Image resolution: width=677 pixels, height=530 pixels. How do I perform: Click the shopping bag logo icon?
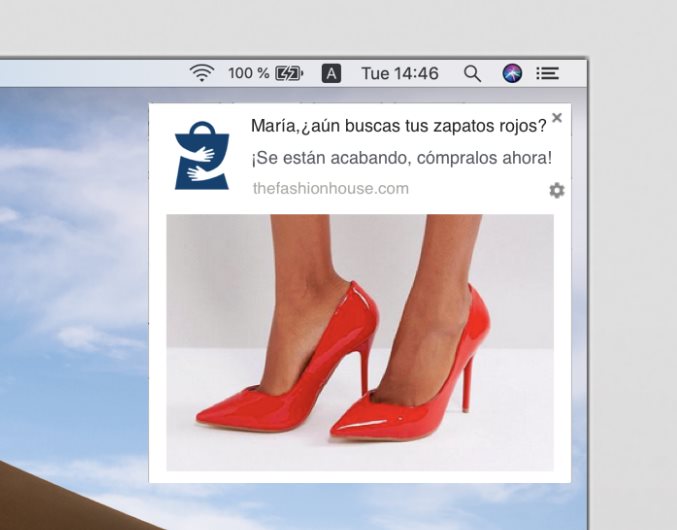click(202, 155)
